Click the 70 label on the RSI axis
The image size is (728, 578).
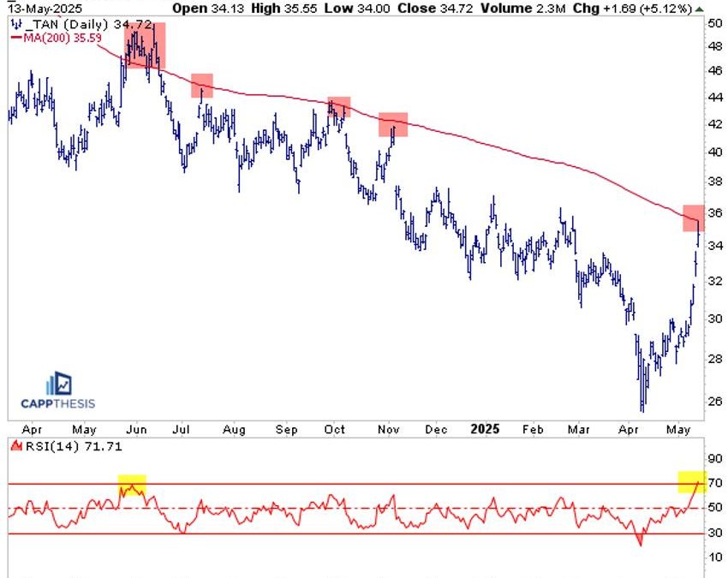point(715,483)
